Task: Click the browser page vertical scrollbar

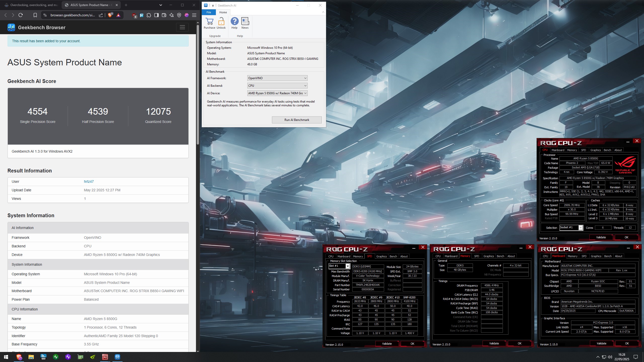Action: click(198, 84)
